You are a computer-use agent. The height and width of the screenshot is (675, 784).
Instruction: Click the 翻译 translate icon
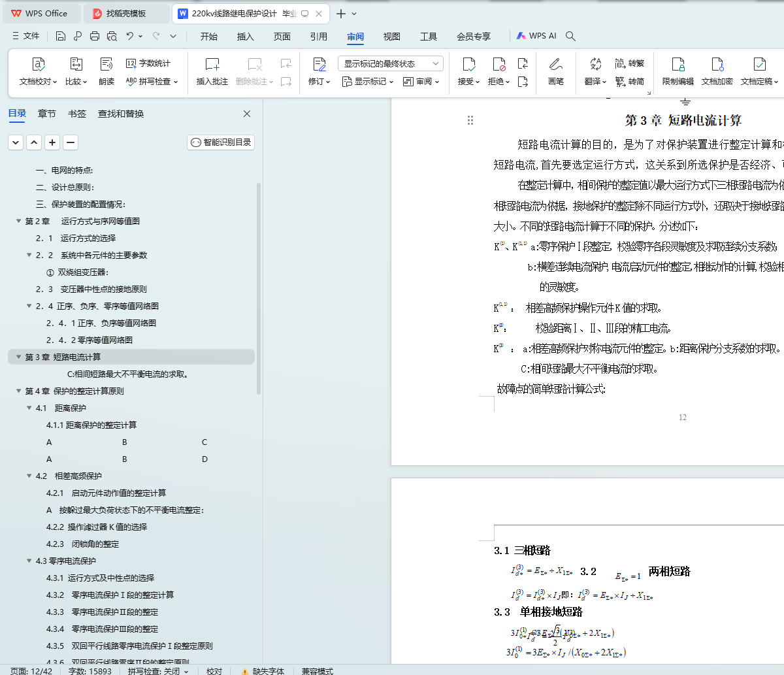pyautogui.click(x=595, y=64)
